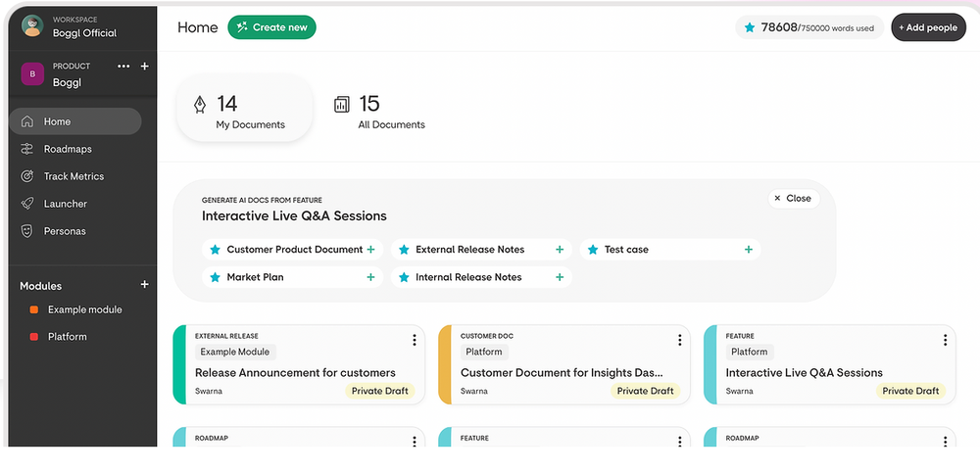Screen dimensions: 980x472
Task: Select the My Documents tab
Action: [x=243, y=113]
